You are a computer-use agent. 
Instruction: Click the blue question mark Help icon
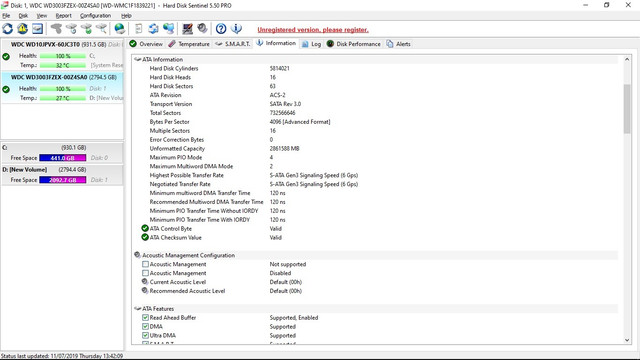[x=221, y=29]
